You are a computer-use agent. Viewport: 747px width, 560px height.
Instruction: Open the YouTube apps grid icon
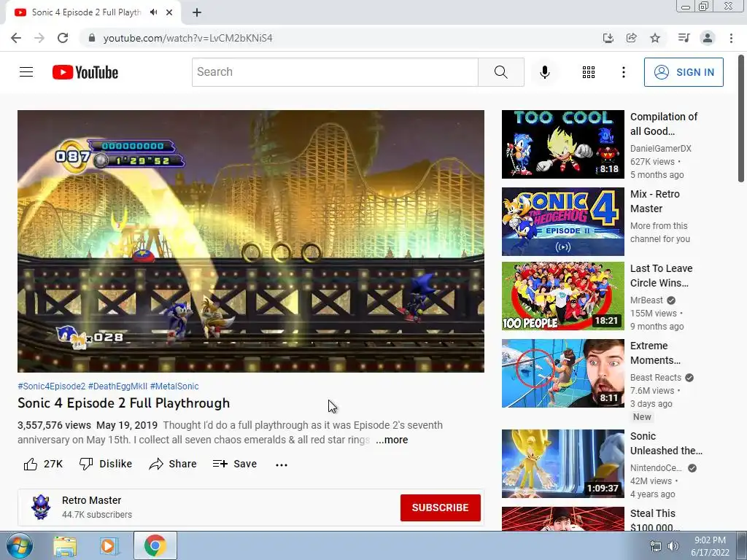point(589,72)
